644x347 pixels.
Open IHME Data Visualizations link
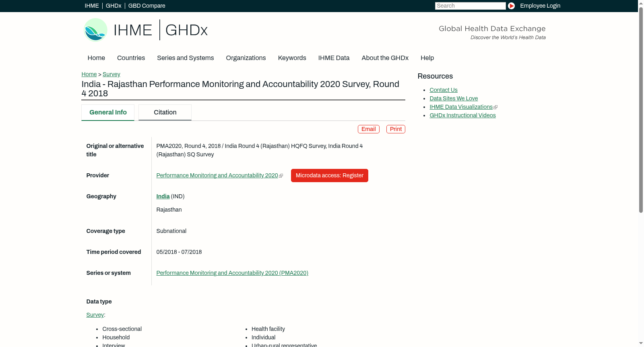point(461,107)
